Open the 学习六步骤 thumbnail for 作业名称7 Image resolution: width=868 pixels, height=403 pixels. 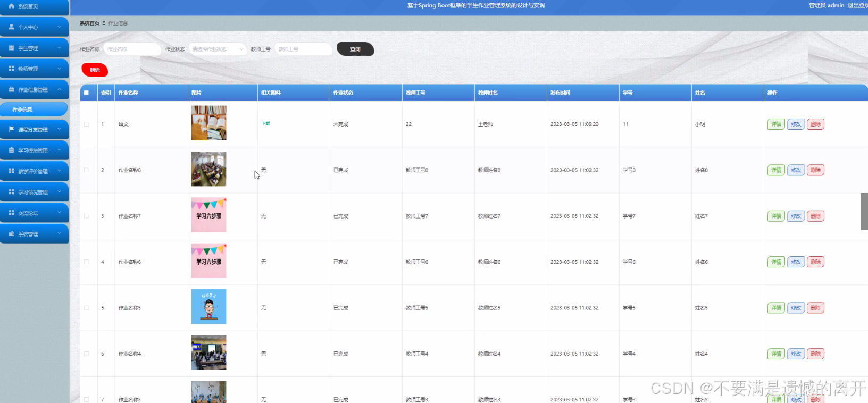tap(209, 215)
